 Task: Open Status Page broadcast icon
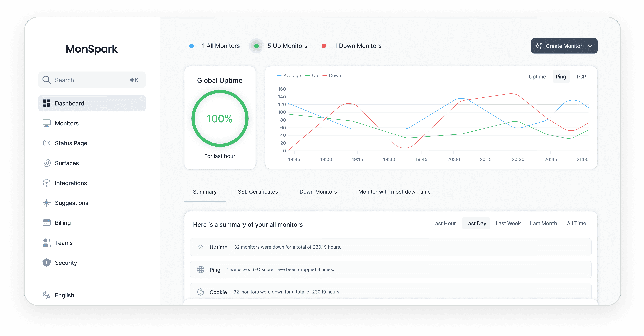tap(46, 143)
